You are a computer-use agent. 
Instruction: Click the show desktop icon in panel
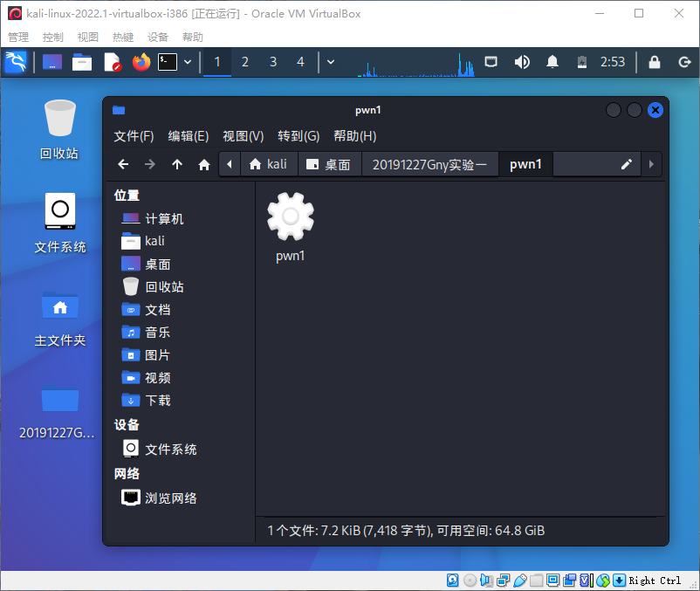click(52, 62)
